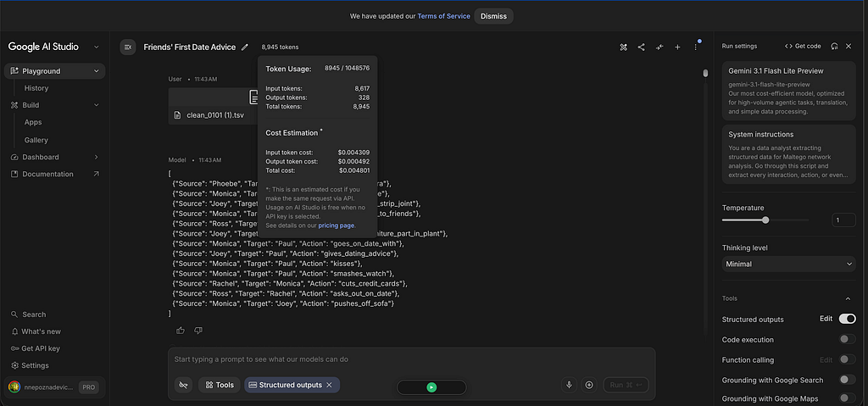The height and width of the screenshot is (406, 868).
Task: Collapse the Playground menu chevron
Action: (97, 71)
